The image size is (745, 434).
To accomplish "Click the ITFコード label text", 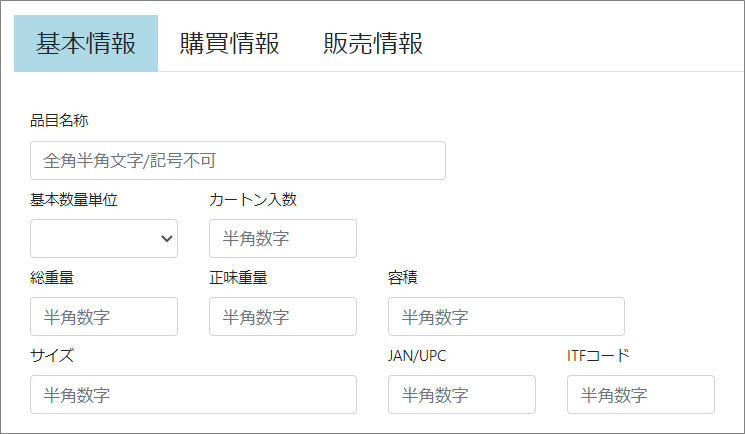I will click(598, 355).
